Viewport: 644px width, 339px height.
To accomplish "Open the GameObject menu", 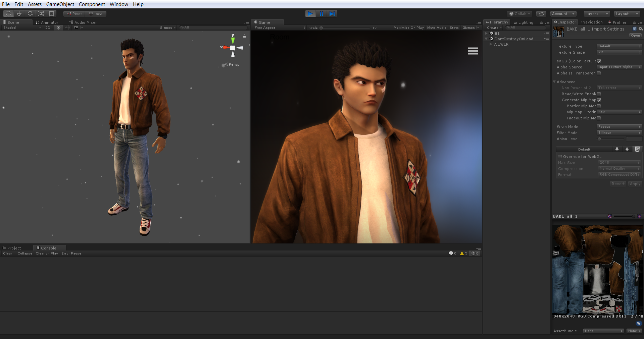I will point(60,4).
